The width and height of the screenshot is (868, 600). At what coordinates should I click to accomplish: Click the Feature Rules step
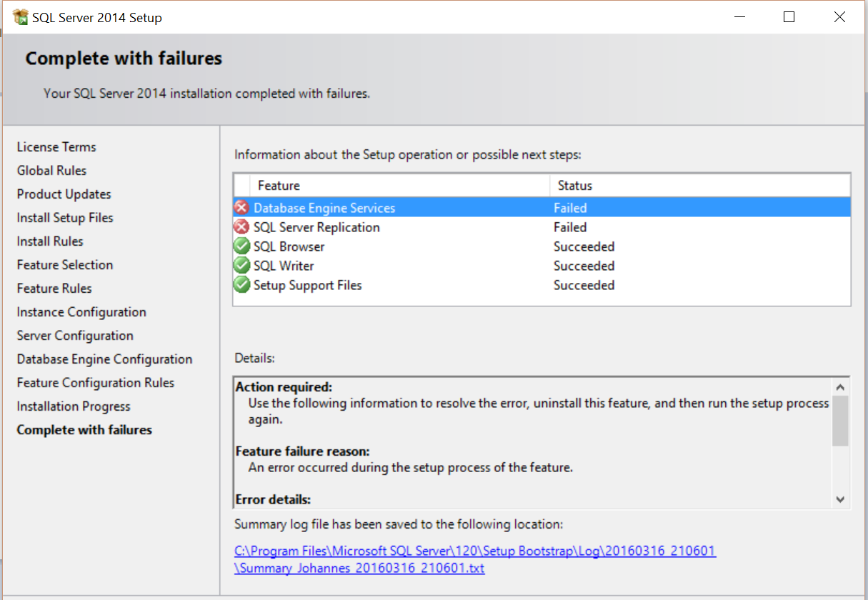click(x=54, y=288)
